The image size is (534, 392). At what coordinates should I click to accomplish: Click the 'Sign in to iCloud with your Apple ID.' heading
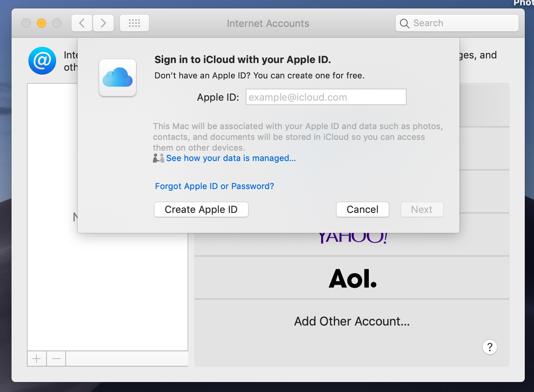coord(243,60)
